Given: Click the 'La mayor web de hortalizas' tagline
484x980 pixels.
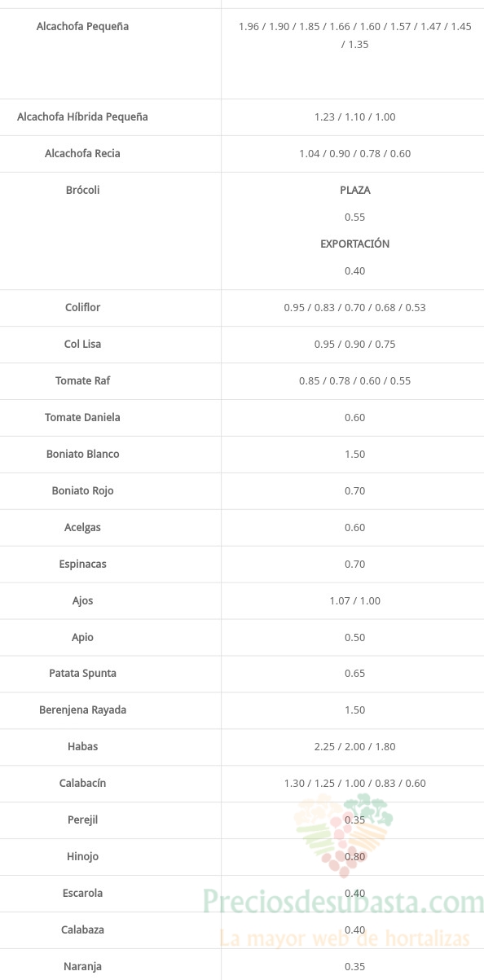Looking at the screenshot, I should click(x=345, y=938).
